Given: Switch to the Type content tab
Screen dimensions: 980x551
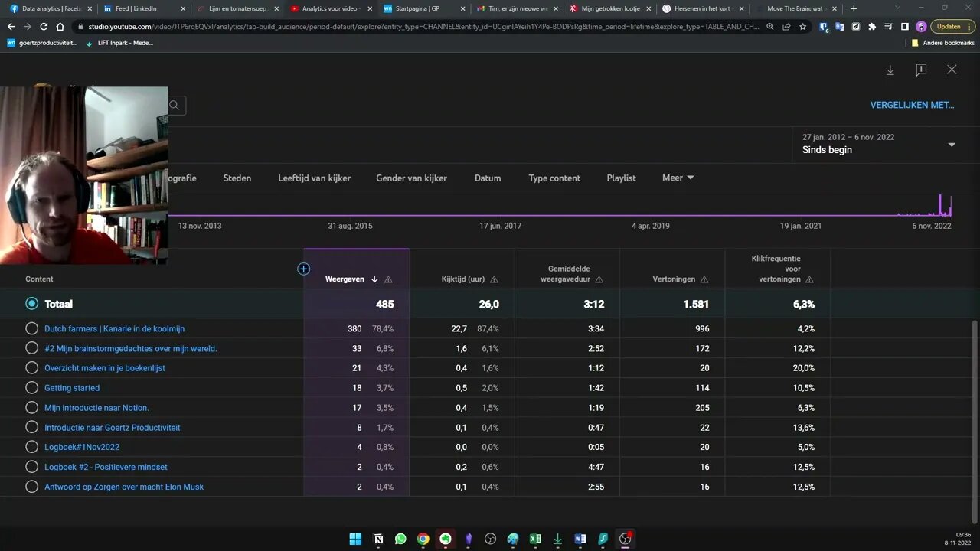Looking at the screenshot, I should 554,178.
